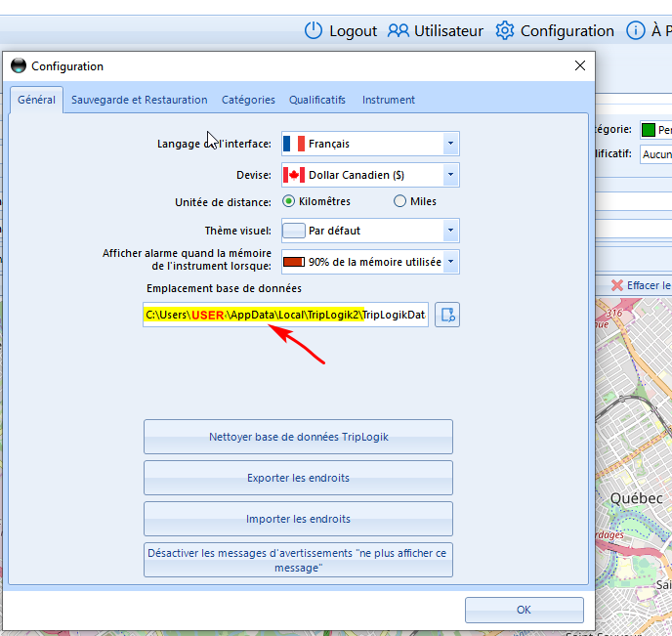
Task: Browse for database location with folder-search icon
Action: pyautogui.click(x=447, y=315)
